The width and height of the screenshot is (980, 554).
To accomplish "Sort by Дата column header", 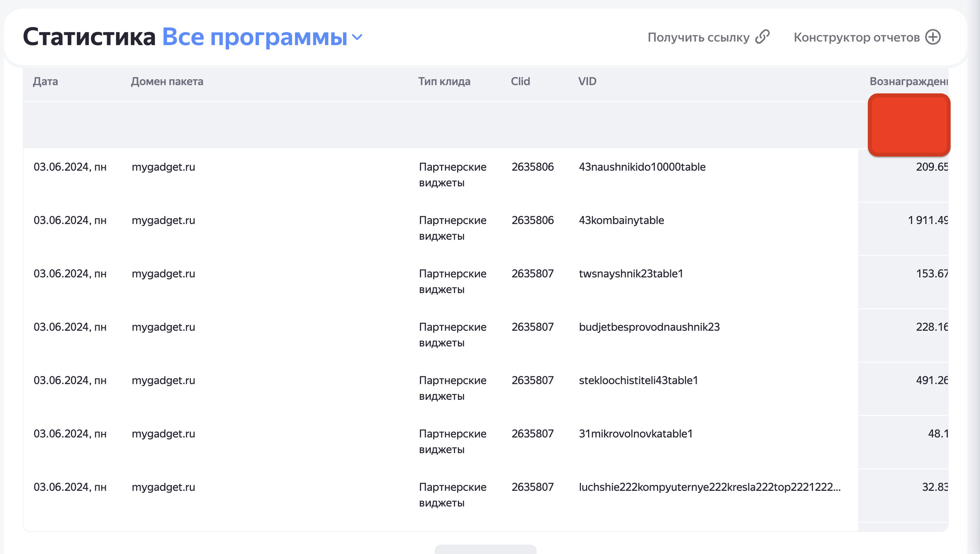I will pos(45,81).
